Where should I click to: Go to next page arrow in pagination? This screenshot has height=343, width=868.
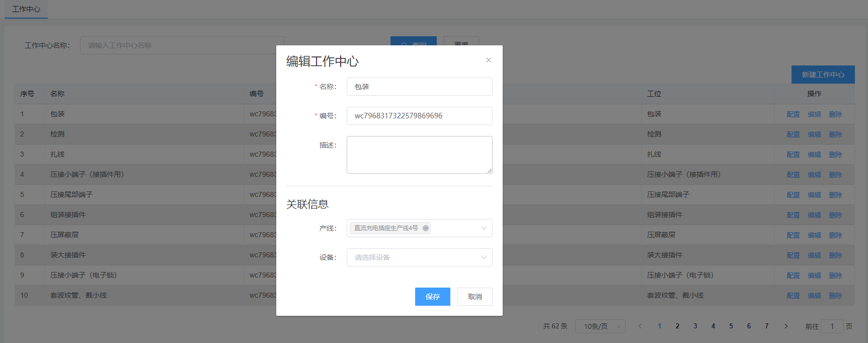[x=786, y=326]
